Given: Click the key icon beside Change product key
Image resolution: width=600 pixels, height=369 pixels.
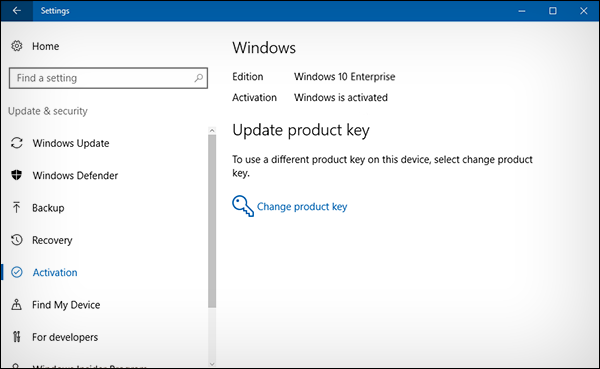Looking at the screenshot, I should click(243, 206).
